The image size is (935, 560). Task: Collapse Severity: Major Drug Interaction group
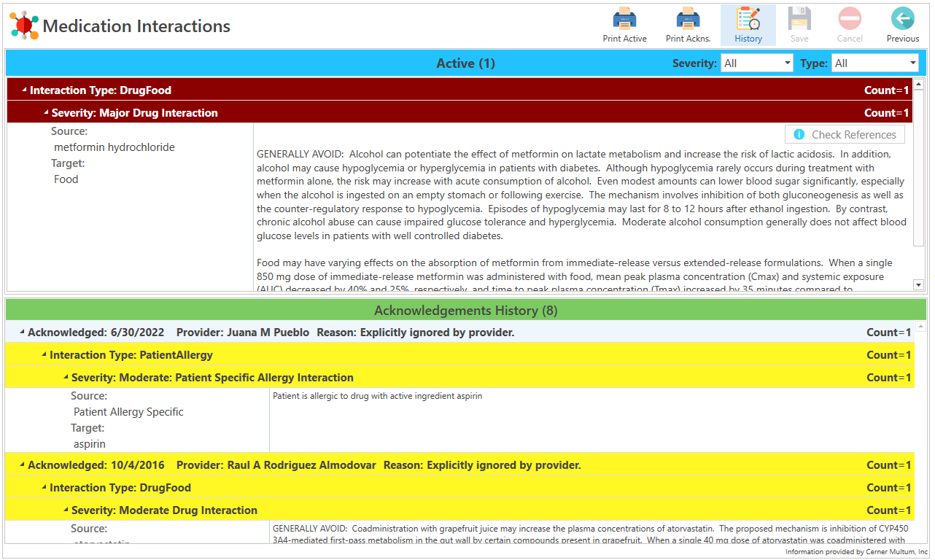47,113
